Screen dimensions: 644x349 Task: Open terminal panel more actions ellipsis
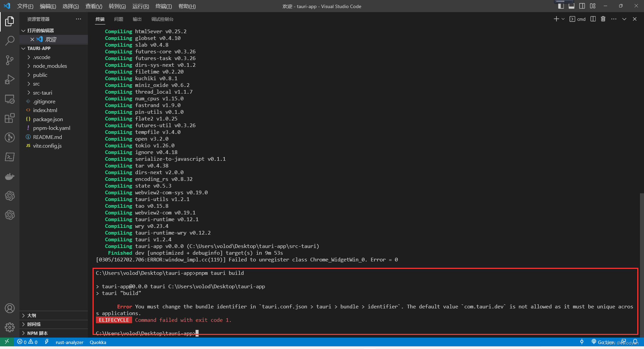click(614, 19)
